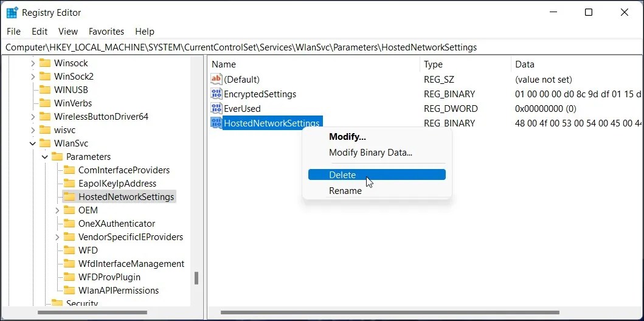This screenshot has width=644, height=321.
Task: Click the VendorSpecificIEProviders folder icon
Action: pos(69,237)
